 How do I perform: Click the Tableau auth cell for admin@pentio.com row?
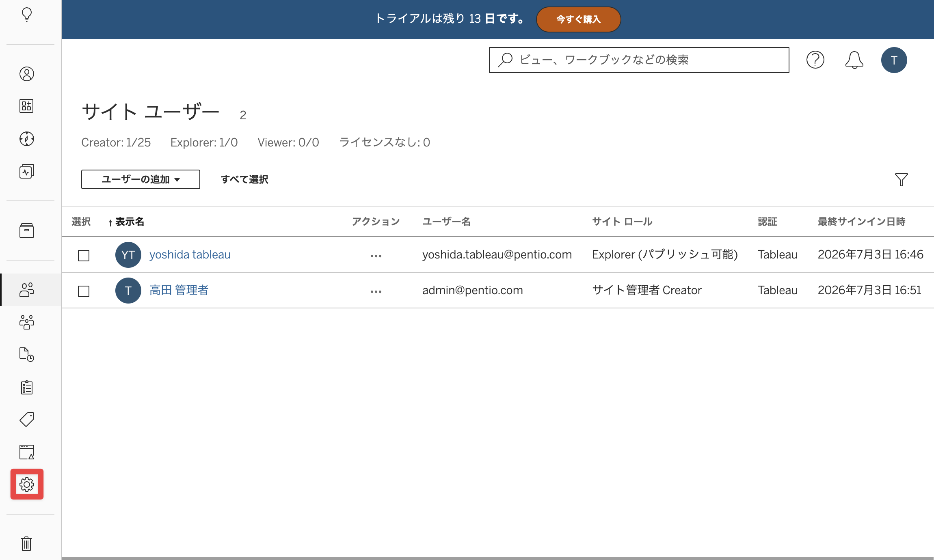pos(778,290)
